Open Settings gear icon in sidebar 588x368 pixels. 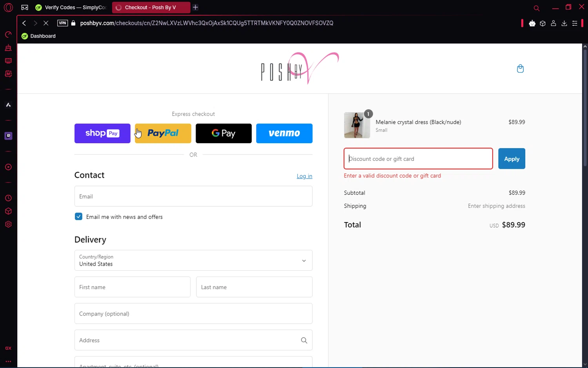click(8, 224)
